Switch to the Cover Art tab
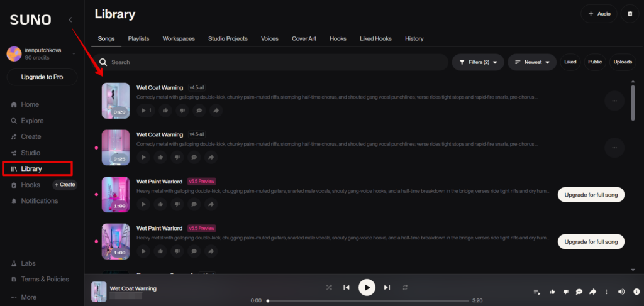 304,38
